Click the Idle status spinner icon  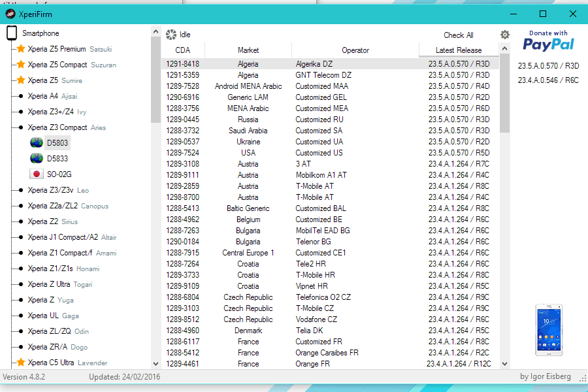click(171, 35)
